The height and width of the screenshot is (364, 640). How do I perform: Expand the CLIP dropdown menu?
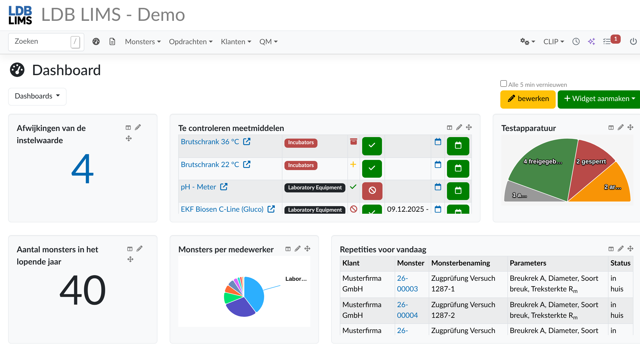point(554,42)
